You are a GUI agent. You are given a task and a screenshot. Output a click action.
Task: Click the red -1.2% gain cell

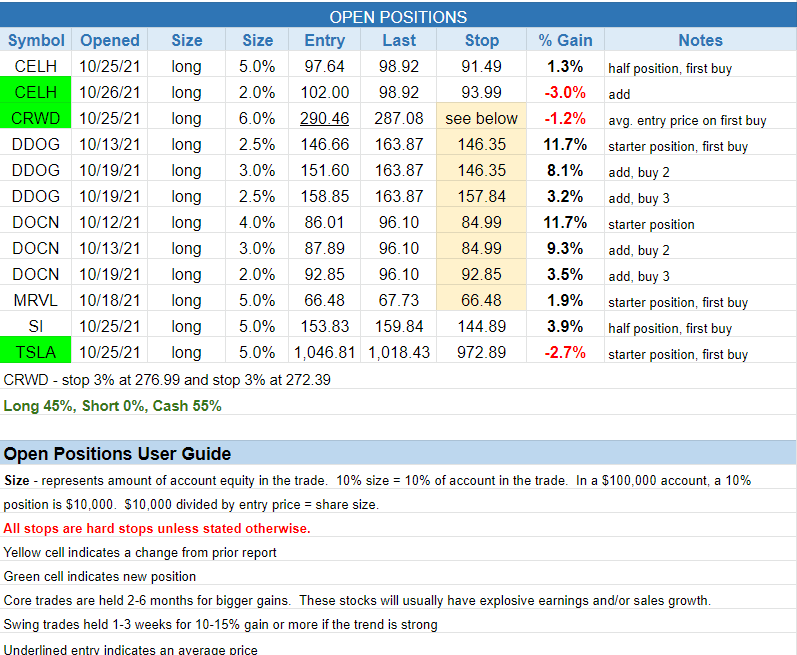565,118
